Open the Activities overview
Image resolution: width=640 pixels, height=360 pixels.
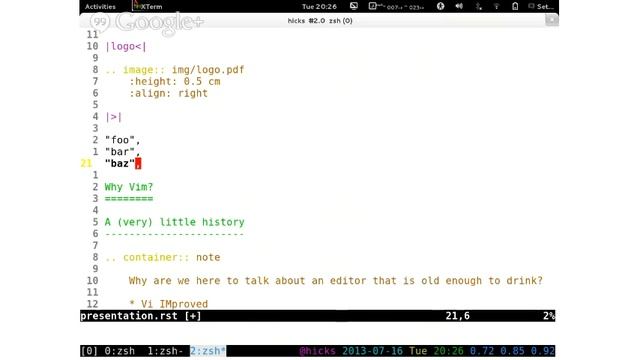[100, 7]
